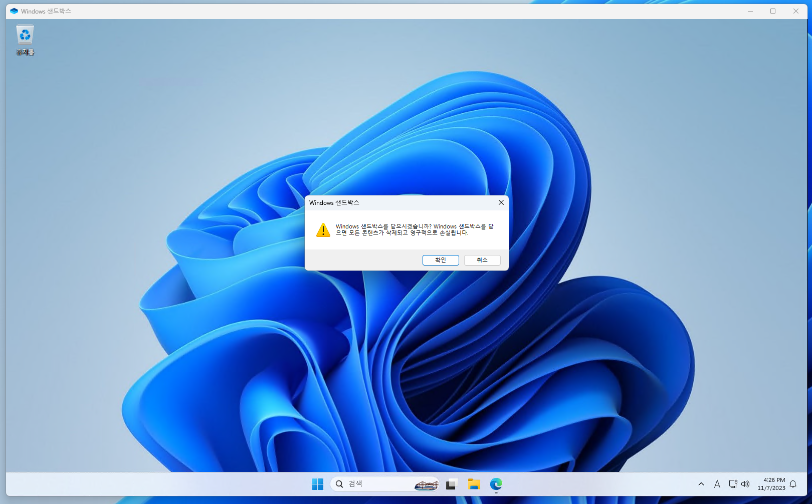Click the volume speaker icon
Image resolution: width=812 pixels, height=504 pixels.
(x=745, y=484)
